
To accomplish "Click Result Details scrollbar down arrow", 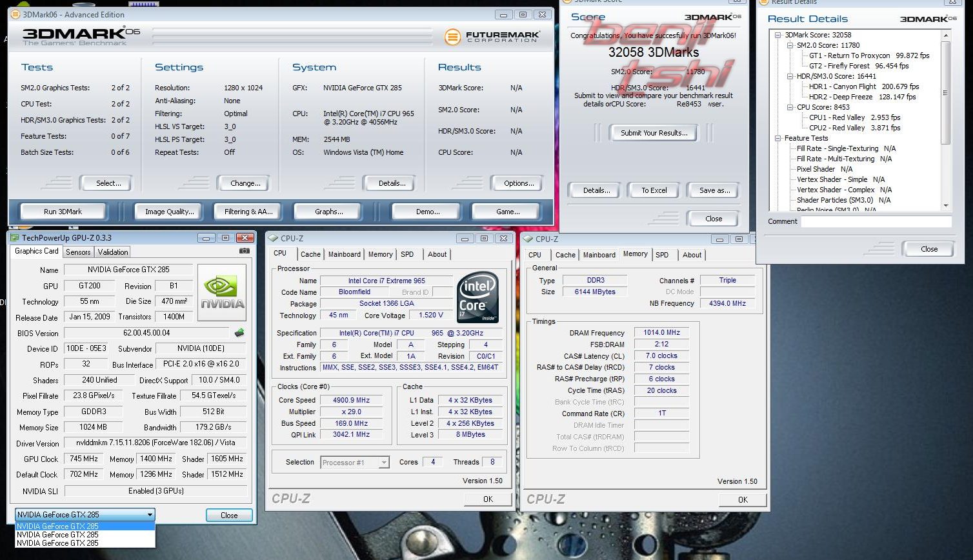I will tap(946, 205).
